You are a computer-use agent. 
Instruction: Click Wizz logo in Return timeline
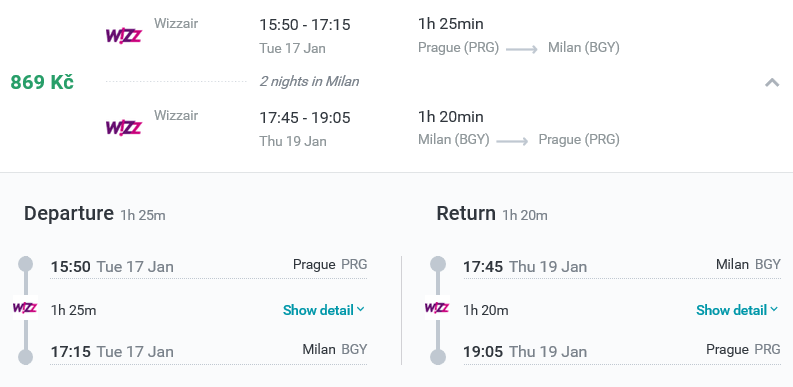pyautogui.click(x=437, y=308)
